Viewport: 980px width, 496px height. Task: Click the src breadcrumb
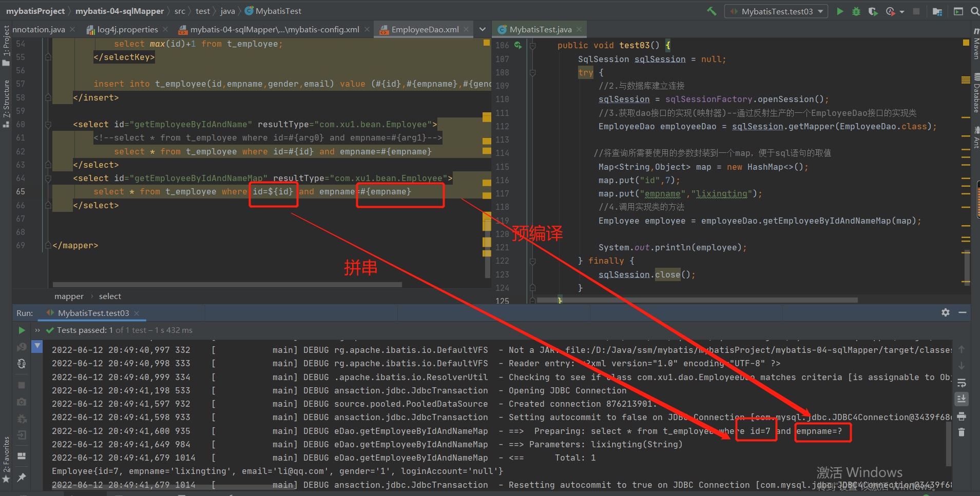coord(180,11)
